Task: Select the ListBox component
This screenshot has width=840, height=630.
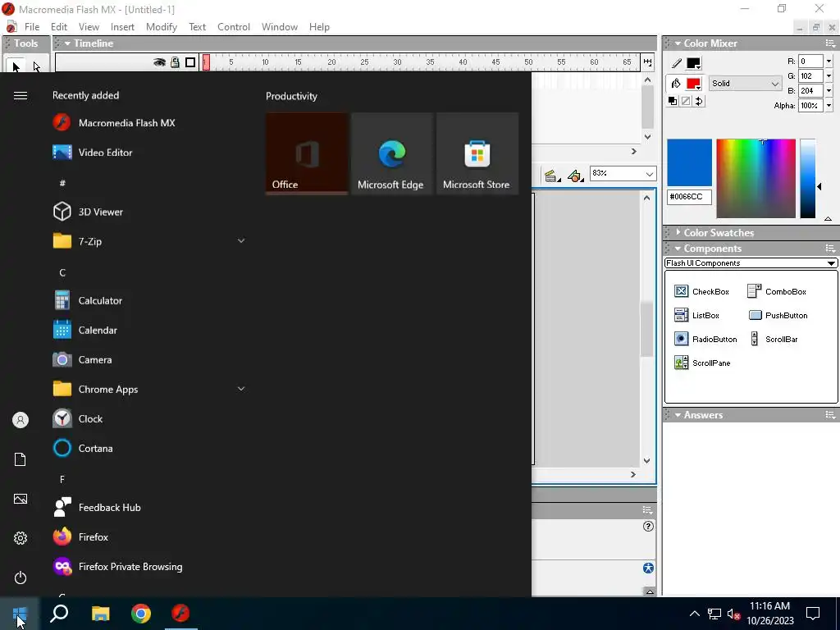Action: pyautogui.click(x=696, y=316)
